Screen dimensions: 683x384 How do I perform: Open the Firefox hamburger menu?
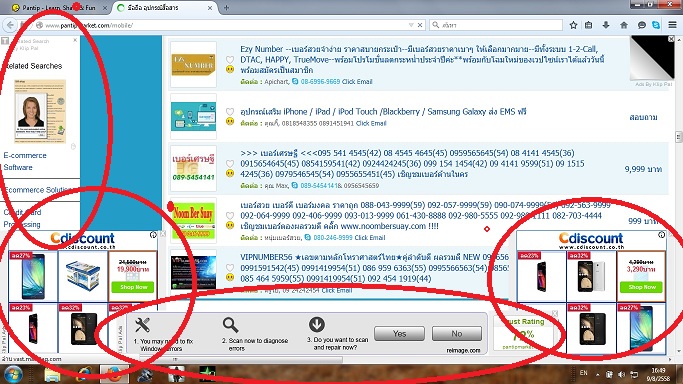pyautogui.click(x=673, y=25)
